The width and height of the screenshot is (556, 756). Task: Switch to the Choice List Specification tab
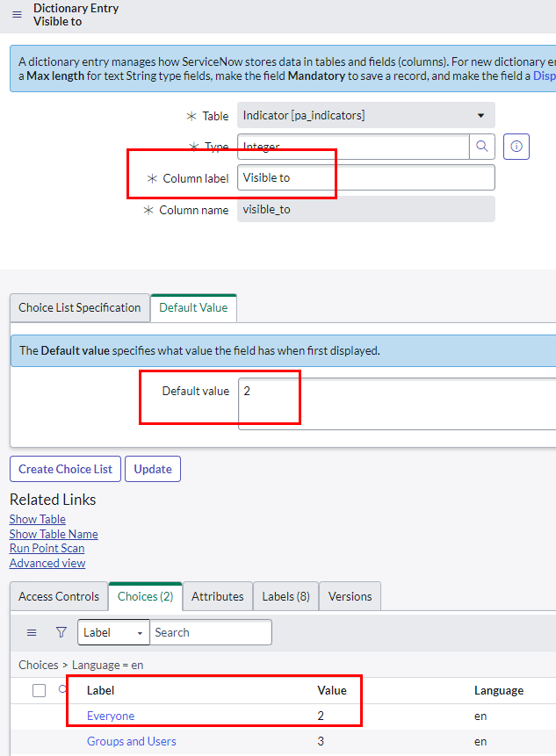point(80,308)
